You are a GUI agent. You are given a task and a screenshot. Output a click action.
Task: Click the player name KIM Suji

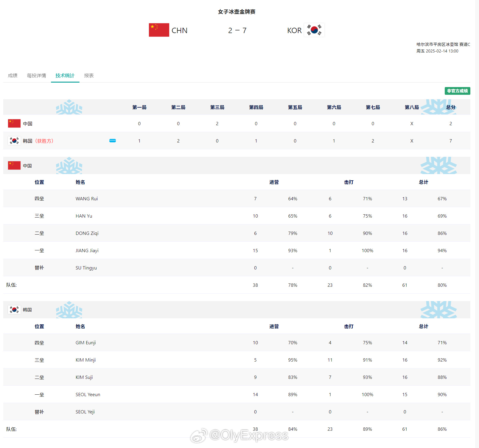click(84, 377)
